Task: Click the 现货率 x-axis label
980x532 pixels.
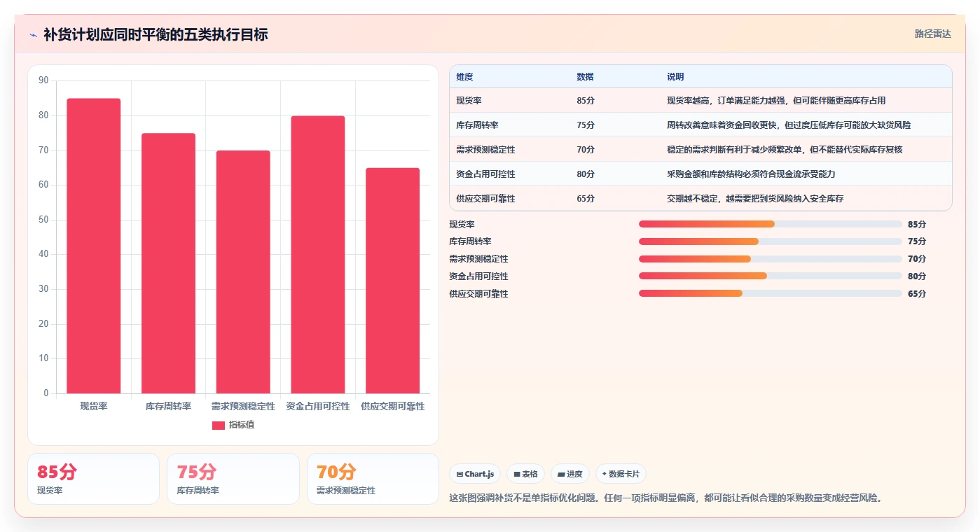Action: [94, 406]
